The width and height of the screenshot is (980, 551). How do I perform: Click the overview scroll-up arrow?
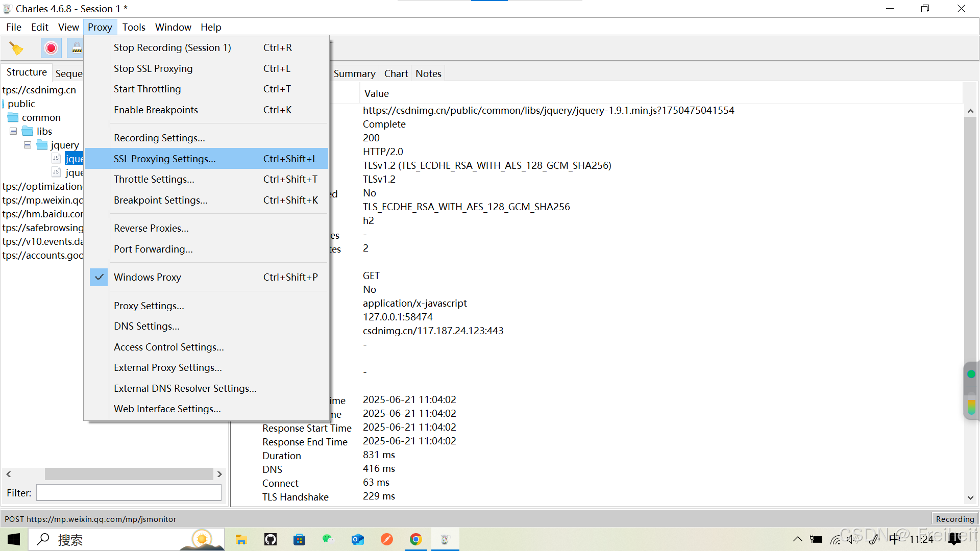(970, 111)
